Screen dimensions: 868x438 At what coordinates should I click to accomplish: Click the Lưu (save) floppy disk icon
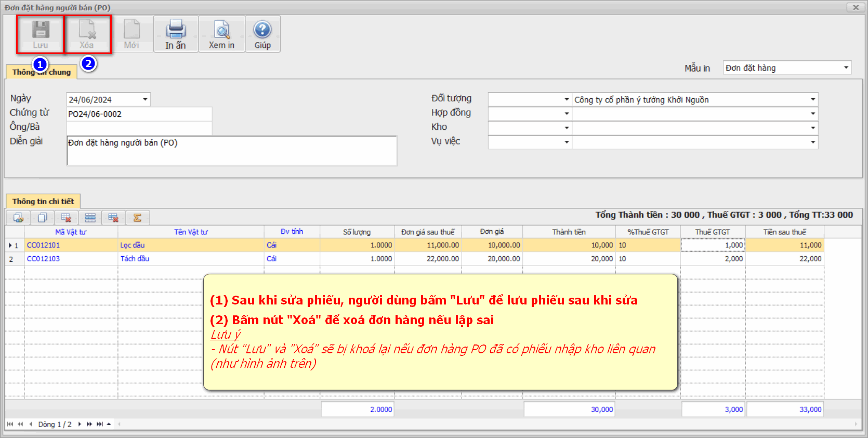pyautogui.click(x=41, y=30)
